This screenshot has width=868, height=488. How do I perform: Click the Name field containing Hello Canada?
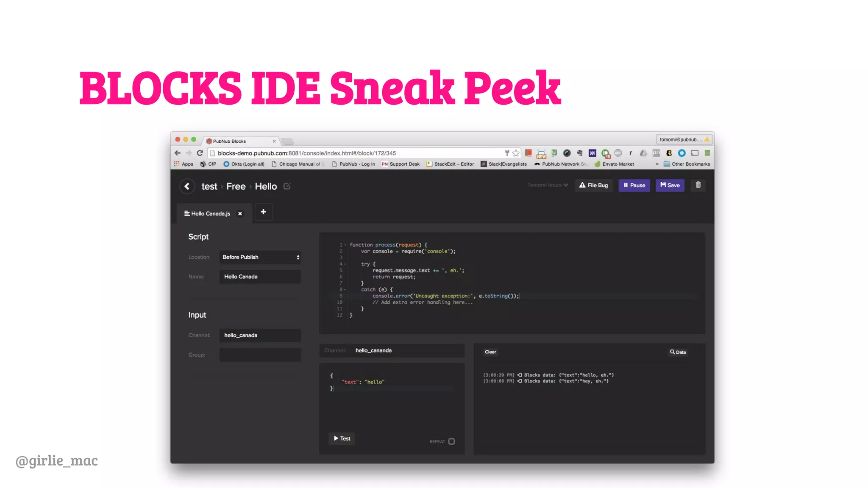[x=260, y=277]
